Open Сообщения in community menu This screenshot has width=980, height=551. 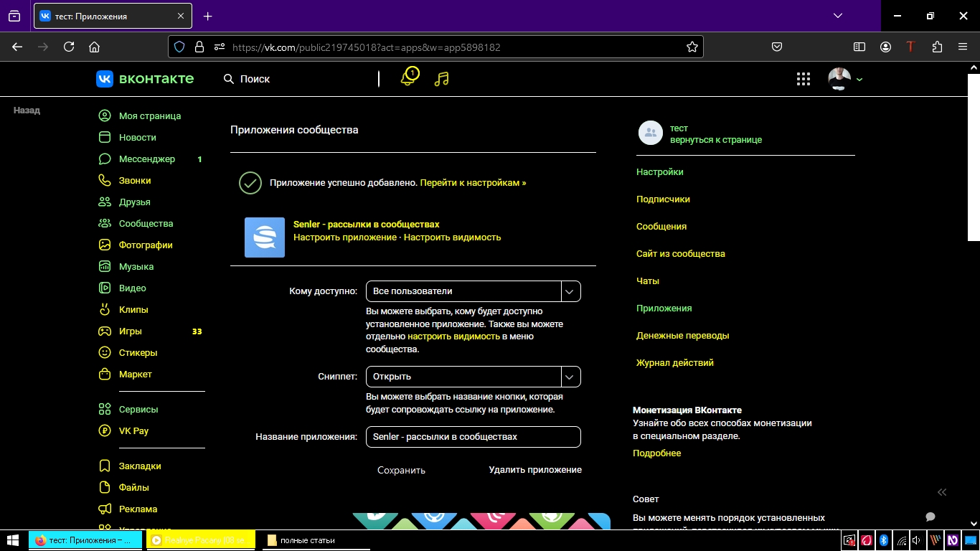(x=661, y=227)
